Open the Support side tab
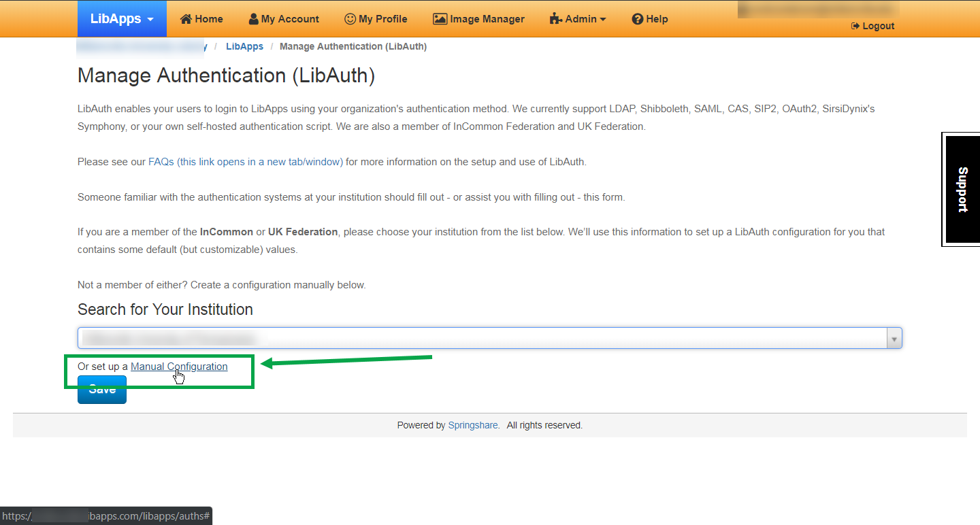 [962, 189]
